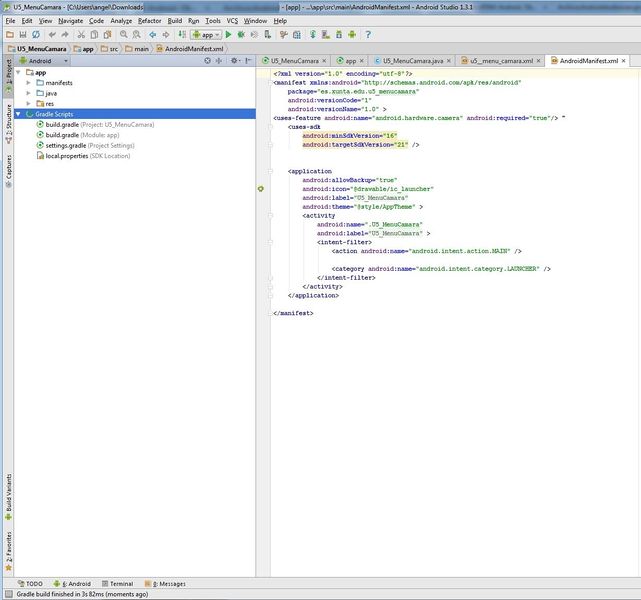Close the AndroidManifest.xml tab

(x=623, y=60)
